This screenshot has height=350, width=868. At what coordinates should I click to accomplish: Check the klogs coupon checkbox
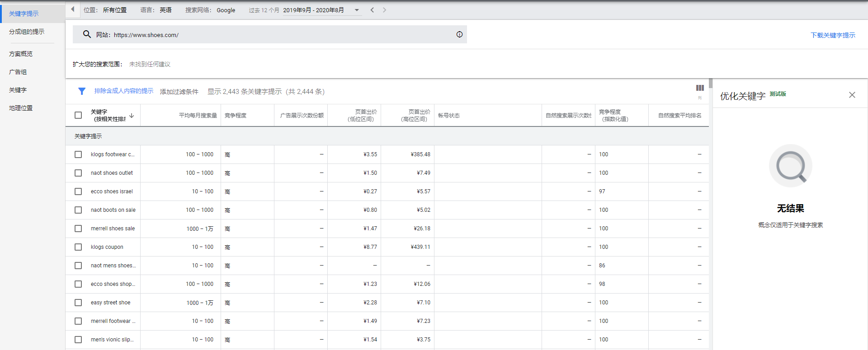[x=78, y=247]
